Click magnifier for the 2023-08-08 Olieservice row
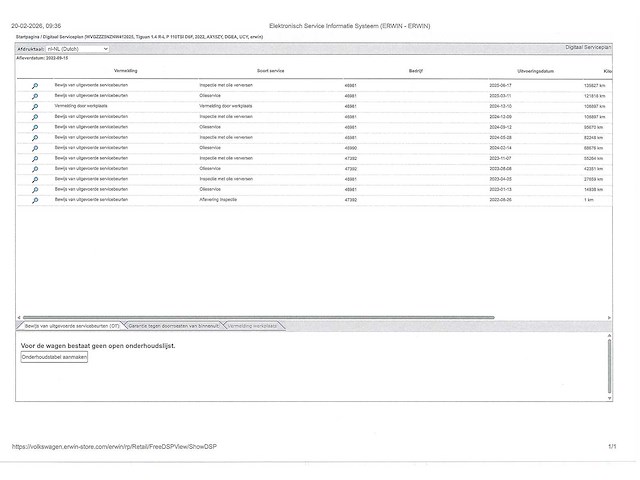The width and height of the screenshot is (640, 480). click(35, 169)
